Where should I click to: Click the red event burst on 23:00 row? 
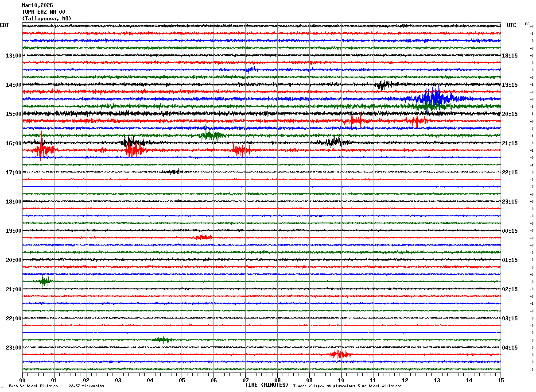click(340, 354)
